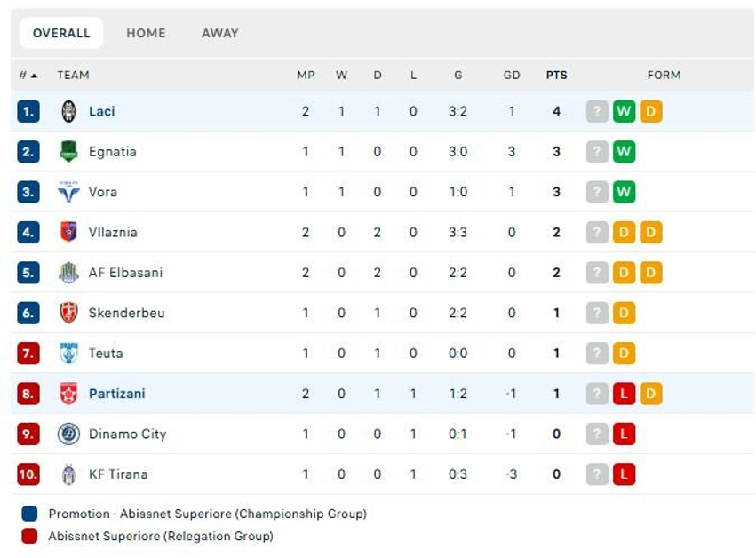Sort standings by PTS column header

(x=556, y=76)
